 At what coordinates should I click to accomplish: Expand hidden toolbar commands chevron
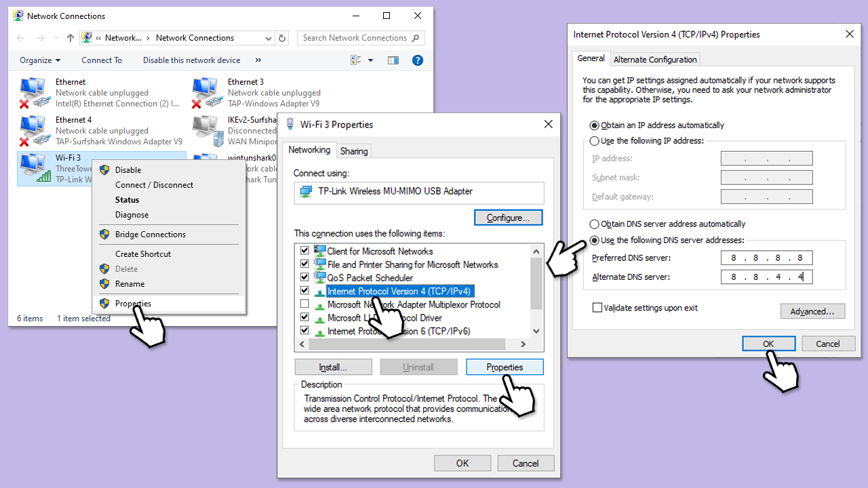258,60
